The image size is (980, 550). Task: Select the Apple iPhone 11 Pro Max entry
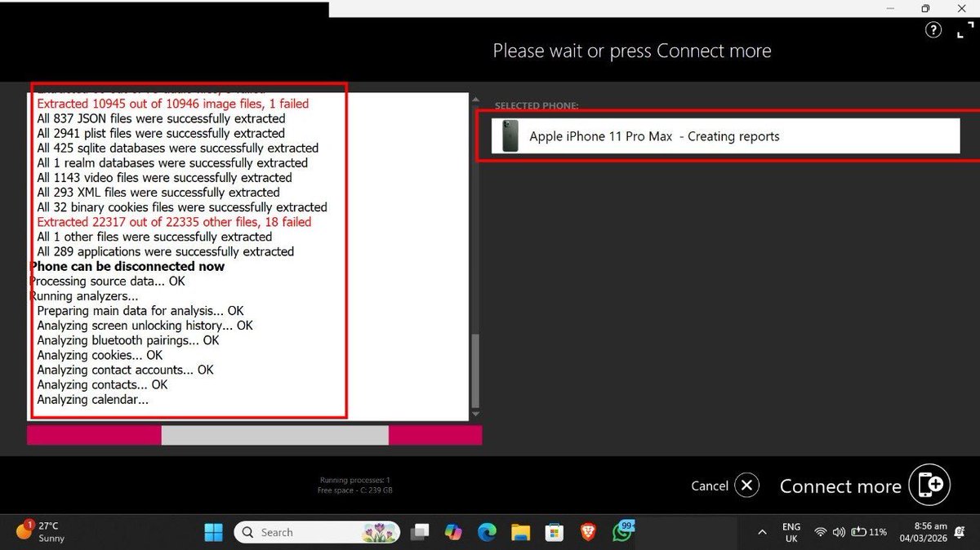point(725,136)
